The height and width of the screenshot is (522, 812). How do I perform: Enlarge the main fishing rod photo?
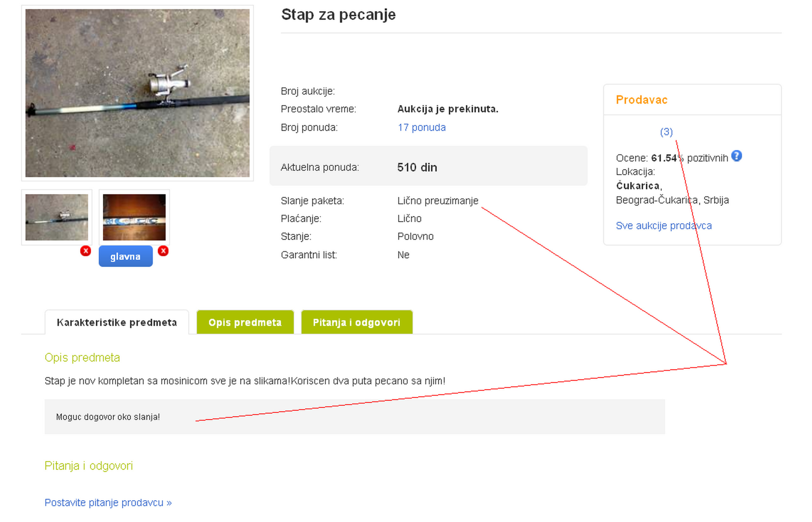137,93
